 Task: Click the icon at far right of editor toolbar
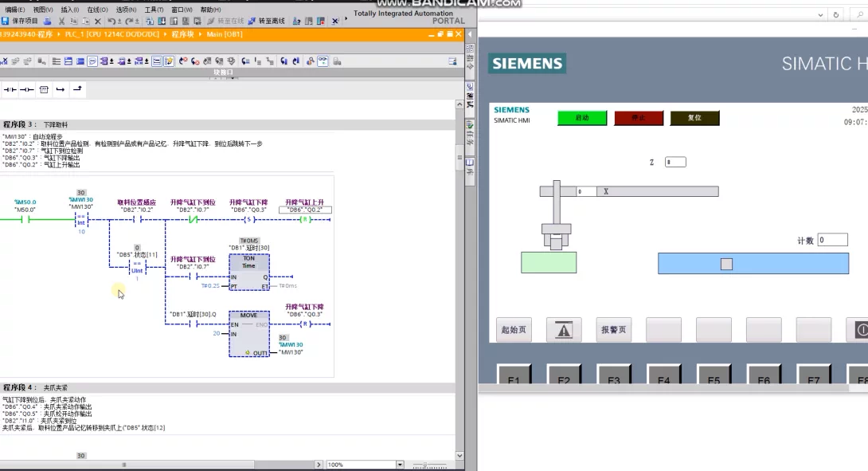pos(452,61)
